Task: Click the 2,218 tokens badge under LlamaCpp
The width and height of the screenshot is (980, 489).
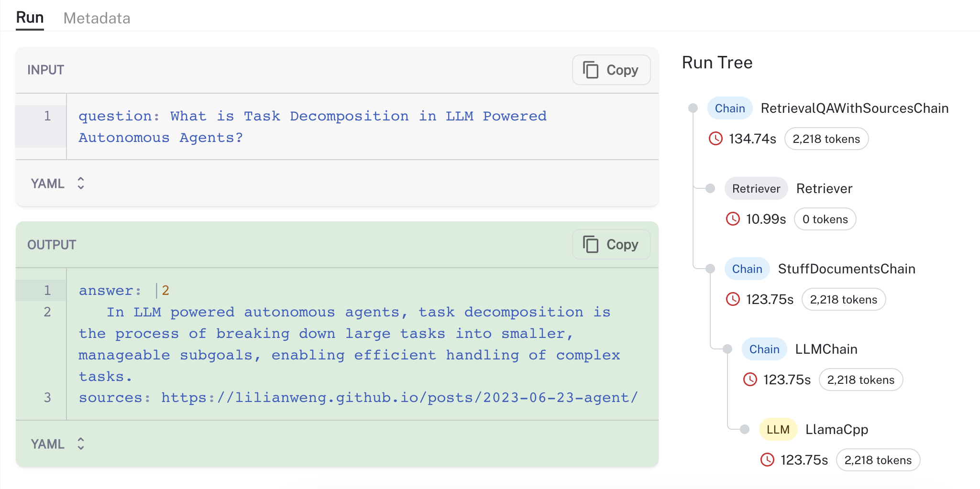Action: (878, 460)
